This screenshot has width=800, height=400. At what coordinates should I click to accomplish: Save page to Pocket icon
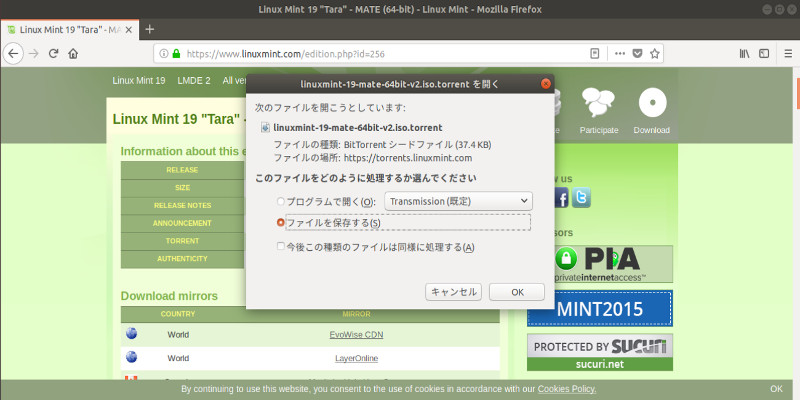pos(637,54)
